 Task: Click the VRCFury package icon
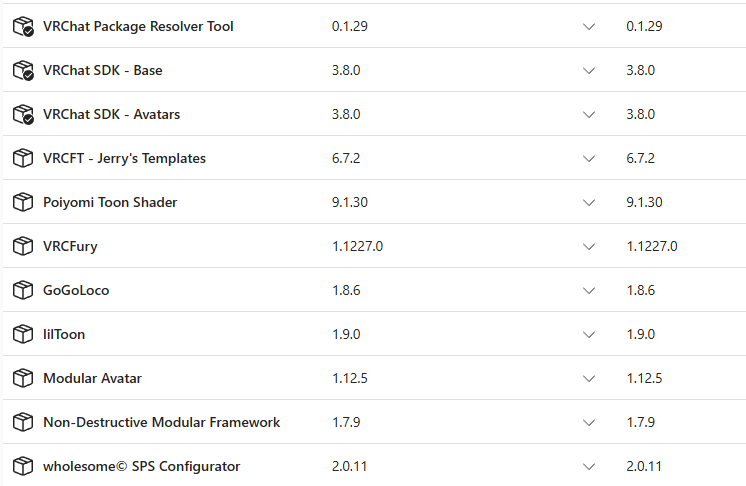(x=23, y=246)
